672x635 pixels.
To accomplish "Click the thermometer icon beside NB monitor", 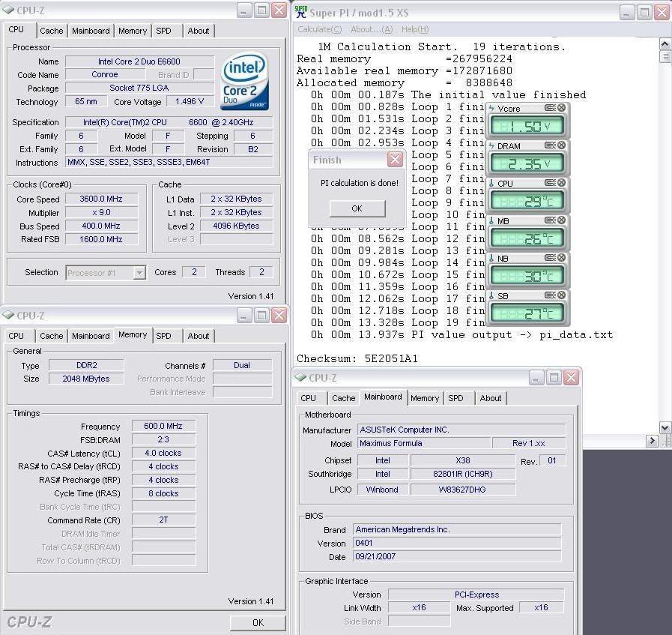I will click(x=491, y=259).
